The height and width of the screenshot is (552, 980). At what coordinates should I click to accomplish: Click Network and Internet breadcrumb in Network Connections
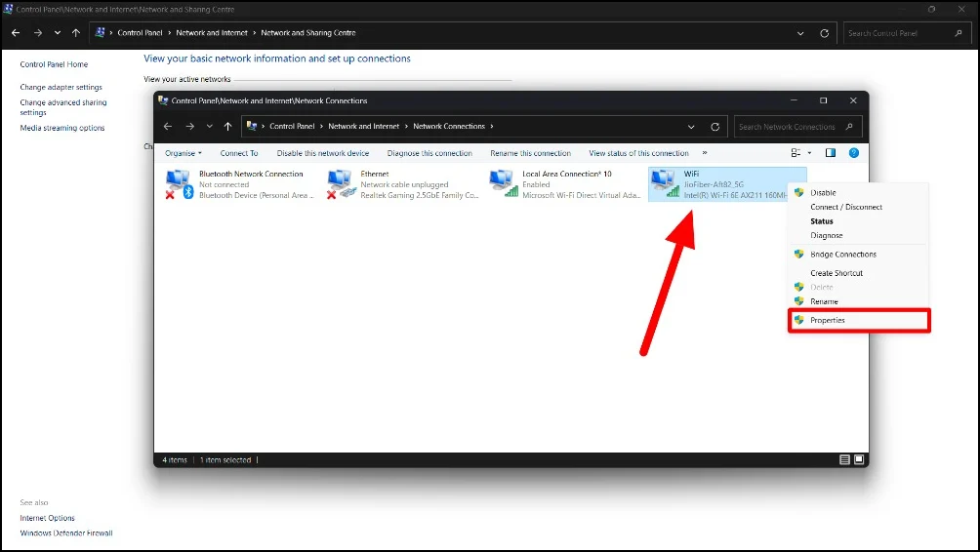tap(363, 126)
